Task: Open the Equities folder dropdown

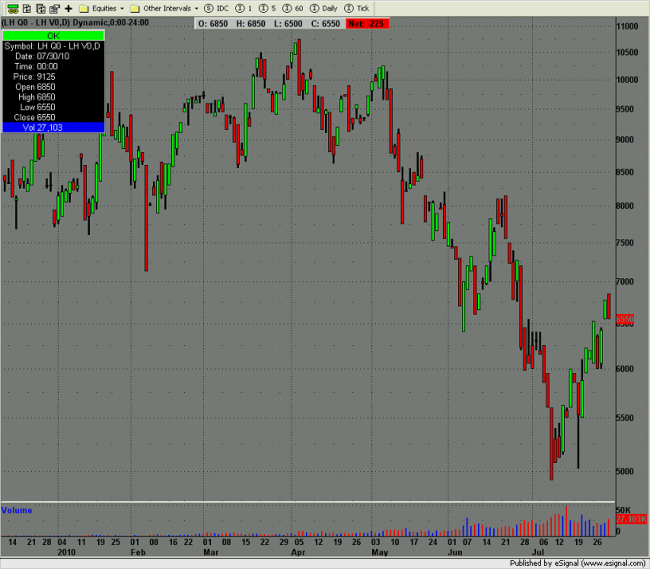Action: tap(102, 8)
